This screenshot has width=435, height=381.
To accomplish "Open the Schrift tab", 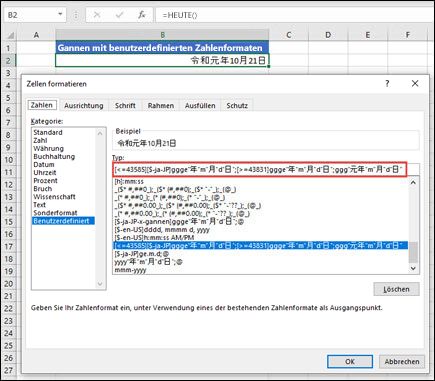I will click(125, 106).
